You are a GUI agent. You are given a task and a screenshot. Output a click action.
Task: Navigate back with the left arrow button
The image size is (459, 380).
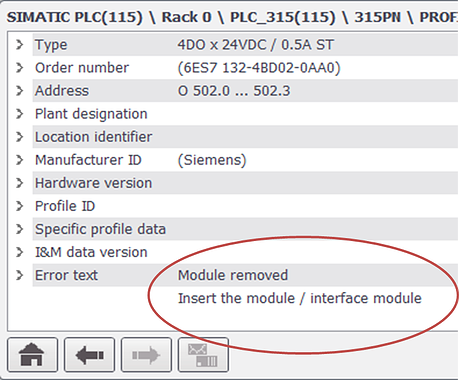coord(89,355)
